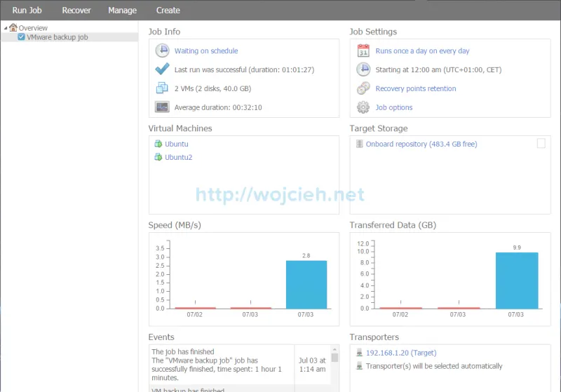Collapse the Overview tree node
The height and width of the screenshot is (392, 561).
point(6,28)
